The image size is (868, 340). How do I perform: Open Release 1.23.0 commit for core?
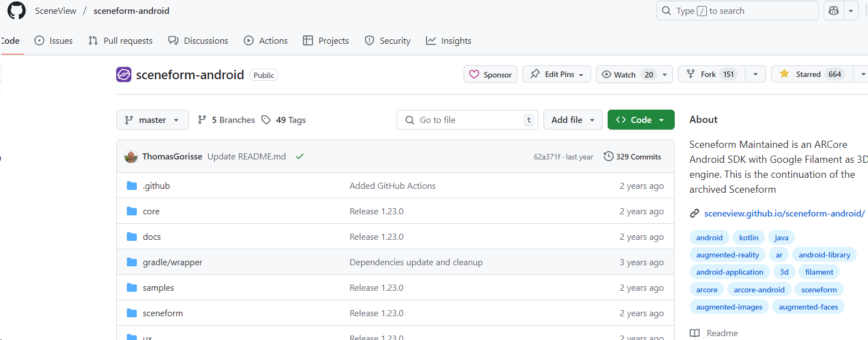coord(377,212)
